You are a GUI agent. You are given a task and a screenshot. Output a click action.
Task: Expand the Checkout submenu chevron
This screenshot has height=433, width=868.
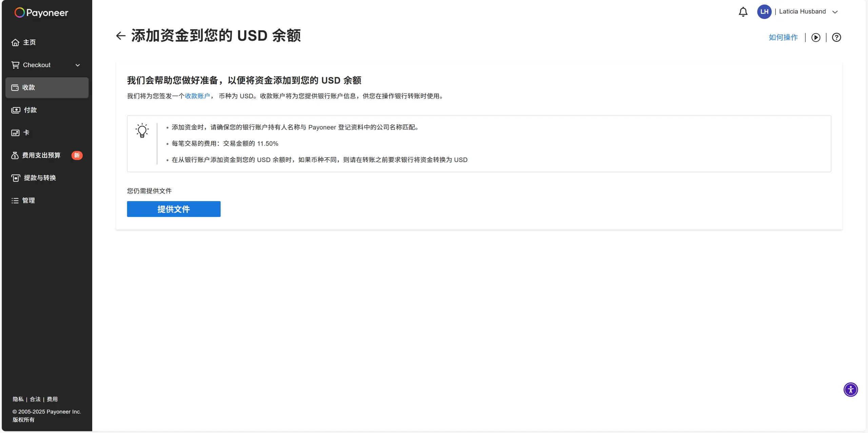click(x=78, y=65)
